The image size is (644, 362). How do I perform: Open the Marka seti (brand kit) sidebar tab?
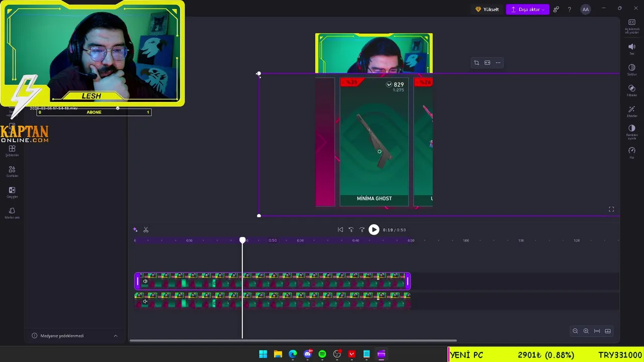tap(12, 213)
